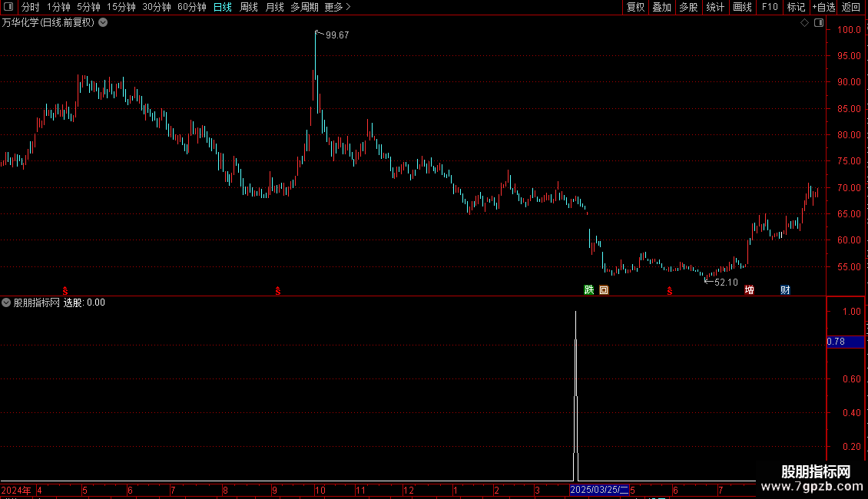The width and height of the screenshot is (868, 499).
Task: Click the 万华化学(日线.前复权) title text
Action: click(48, 23)
